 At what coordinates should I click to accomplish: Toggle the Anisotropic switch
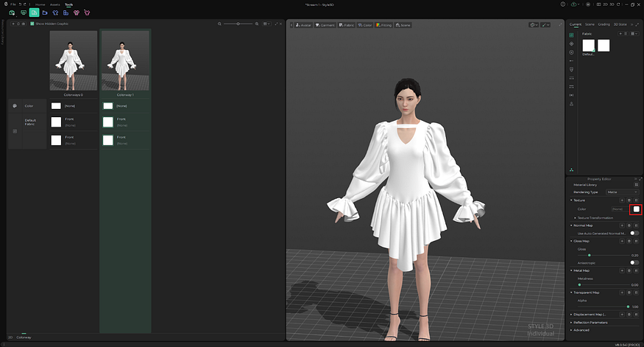point(634,262)
